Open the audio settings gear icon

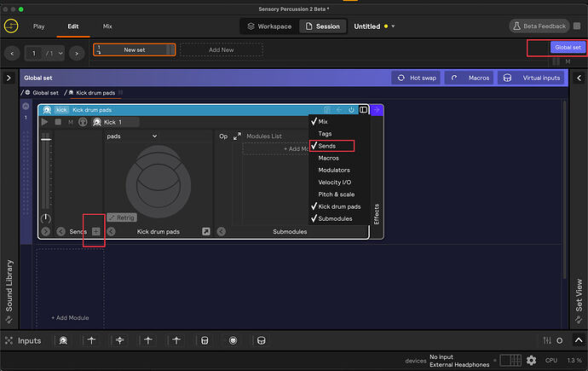coord(531,361)
